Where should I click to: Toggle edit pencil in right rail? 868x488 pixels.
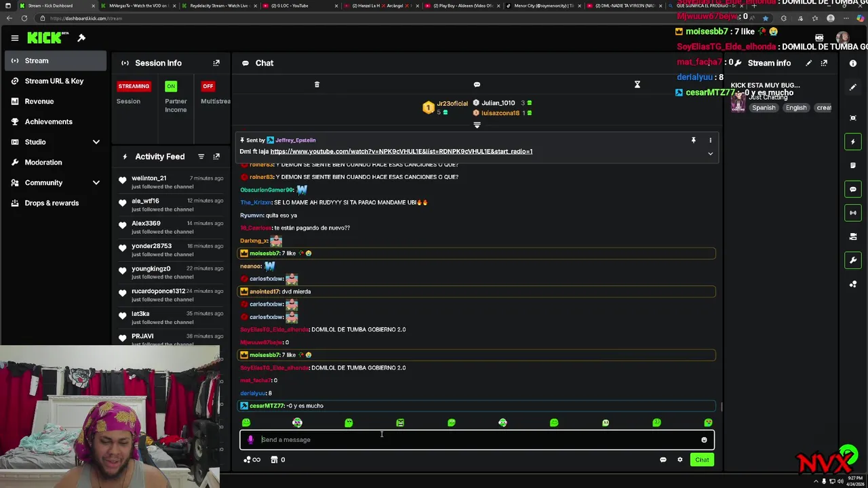click(853, 87)
